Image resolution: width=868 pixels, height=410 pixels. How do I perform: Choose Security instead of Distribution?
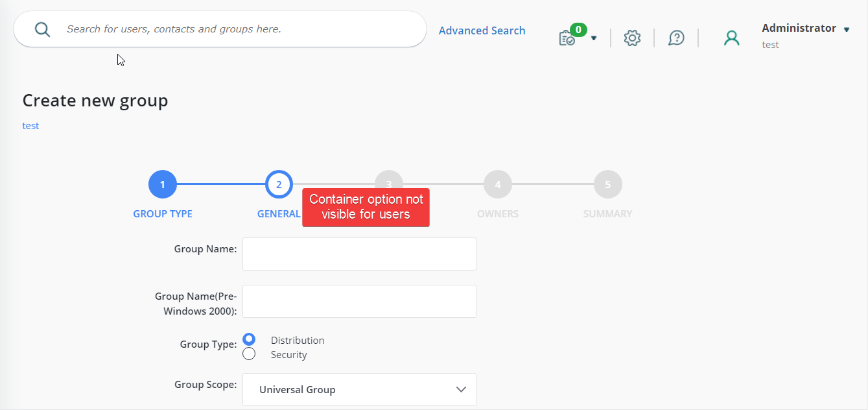tap(249, 353)
